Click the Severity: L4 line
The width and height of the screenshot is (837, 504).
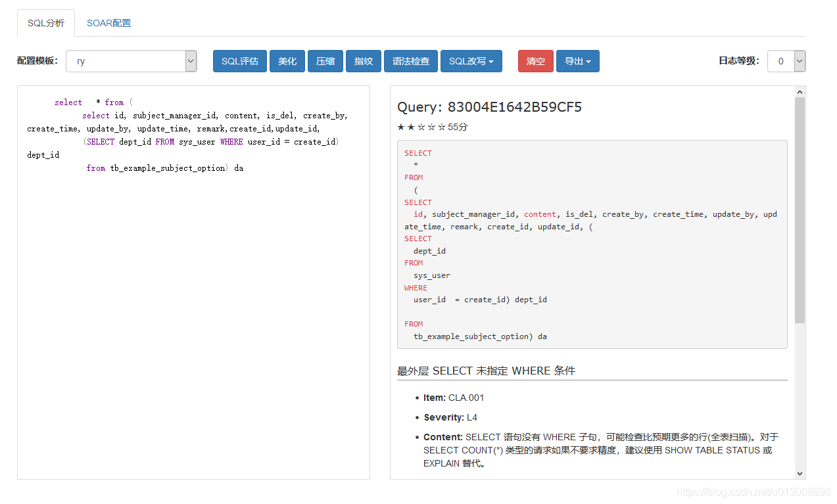[x=450, y=417]
